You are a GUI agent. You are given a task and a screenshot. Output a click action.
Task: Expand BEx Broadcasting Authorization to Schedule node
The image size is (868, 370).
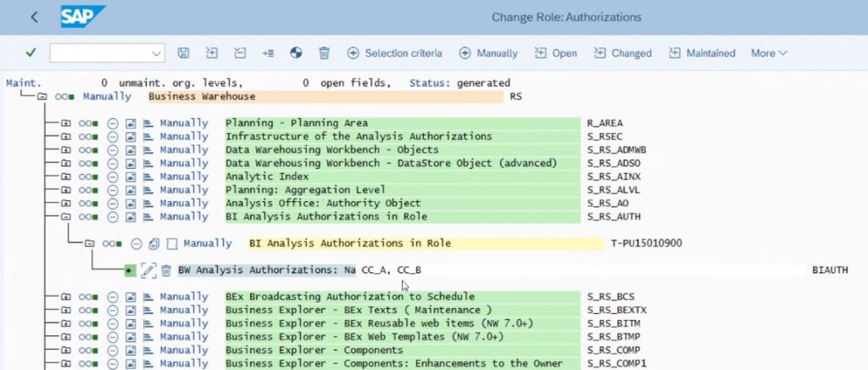click(x=66, y=296)
